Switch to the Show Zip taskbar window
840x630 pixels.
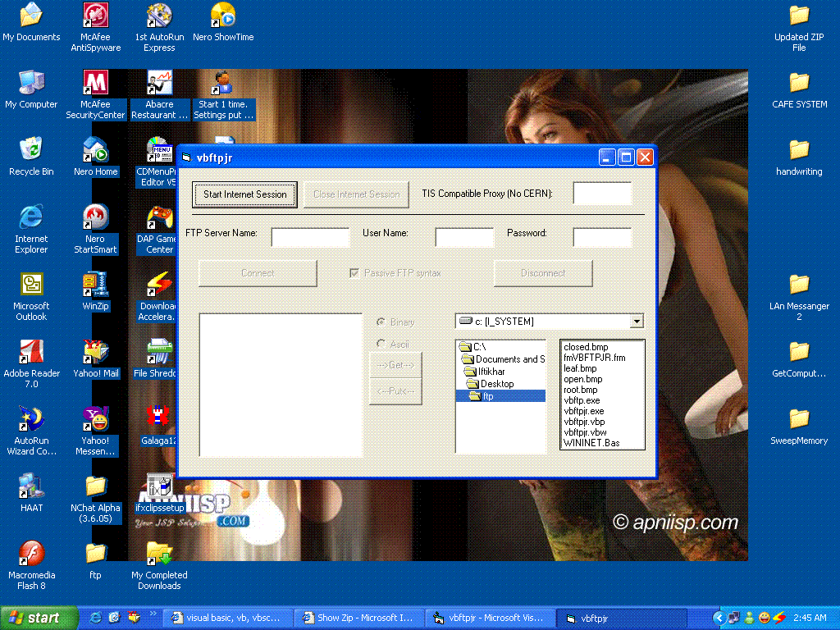point(359,618)
